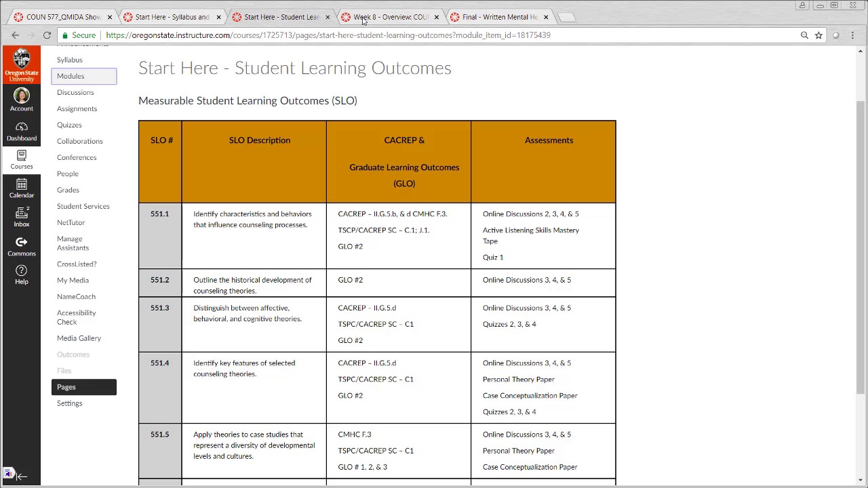The width and height of the screenshot is (868, 488).
Task: Open Files in course navigation
Action: coord(64,371)
